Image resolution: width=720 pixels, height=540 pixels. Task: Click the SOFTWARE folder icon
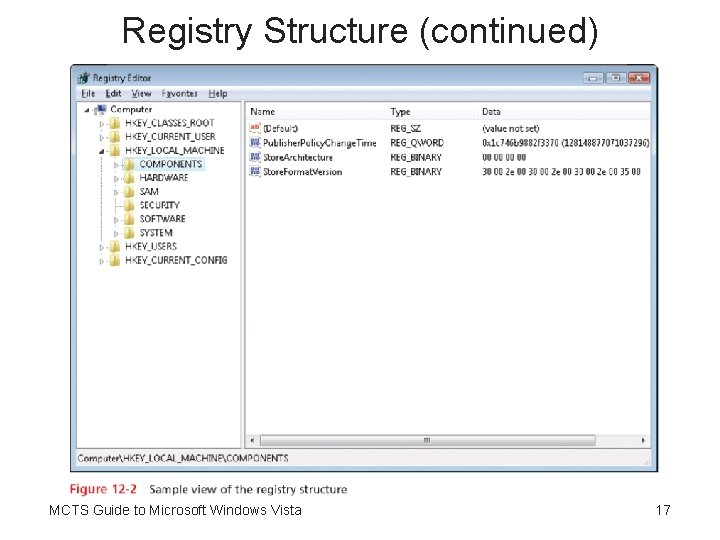tap(129, 219)
